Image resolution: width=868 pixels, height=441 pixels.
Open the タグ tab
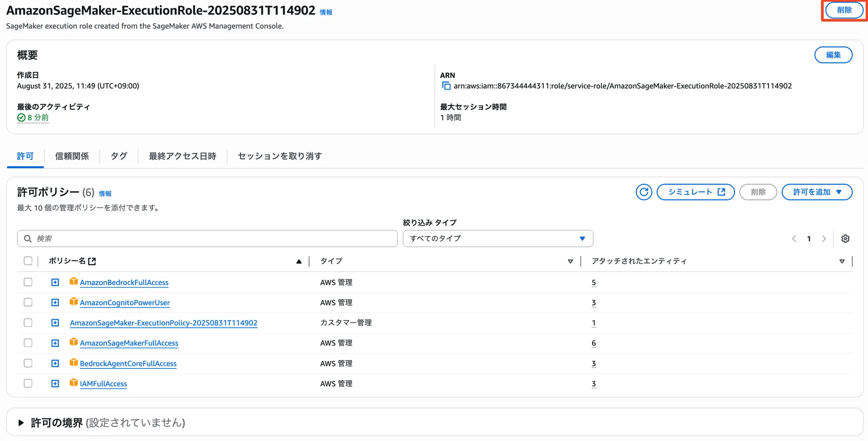119,156
